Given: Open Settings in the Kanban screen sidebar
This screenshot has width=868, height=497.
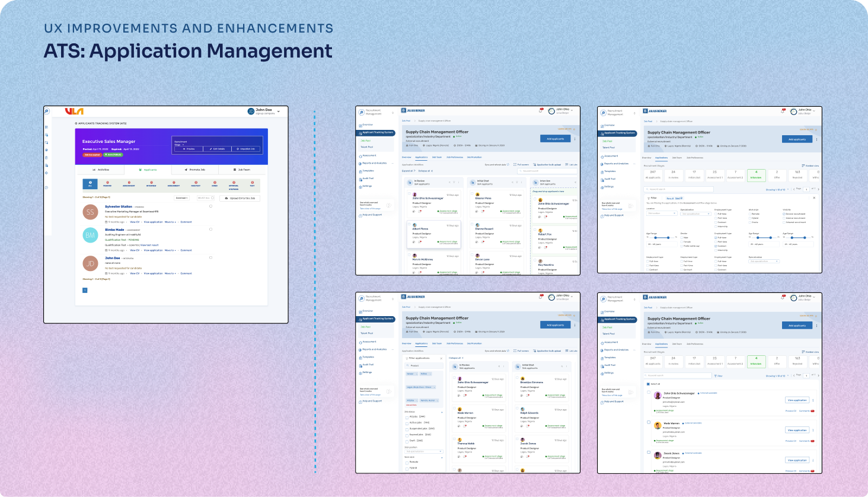Looking at the screenshot, I should point(365,186).
